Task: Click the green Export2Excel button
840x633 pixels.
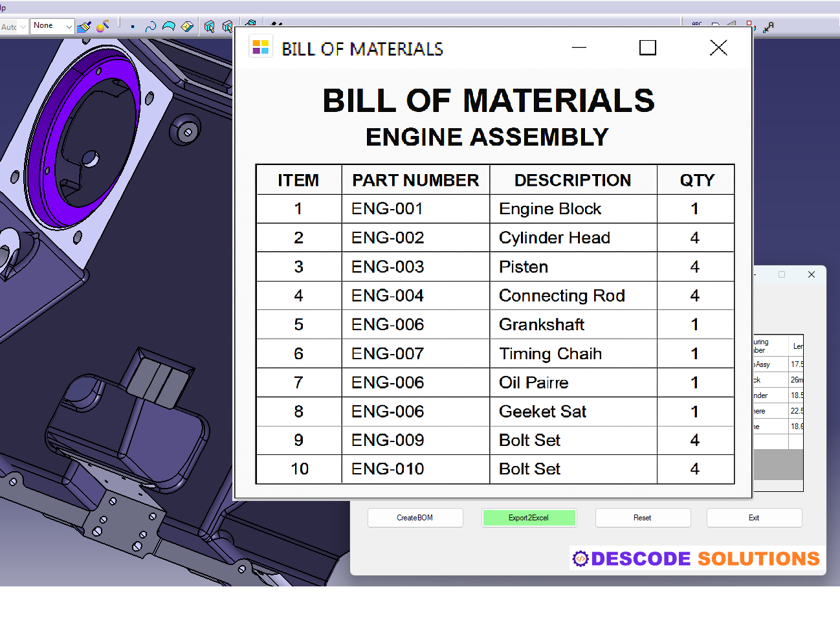Action: (x=529, y=518)
